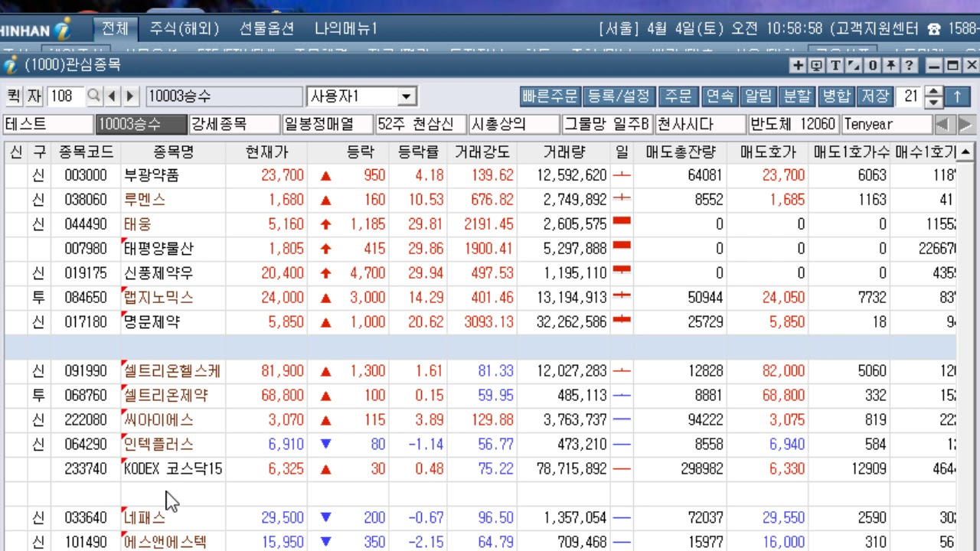Click the phone icon beside 고객지원센터

pyautogui.click(x=933, y=29)
